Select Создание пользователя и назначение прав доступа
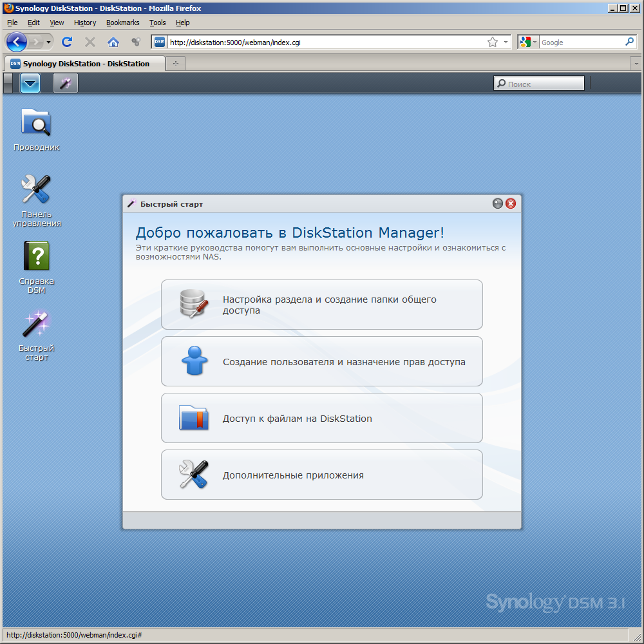Viewport: 644px width, 644px height. click(321, 361)
